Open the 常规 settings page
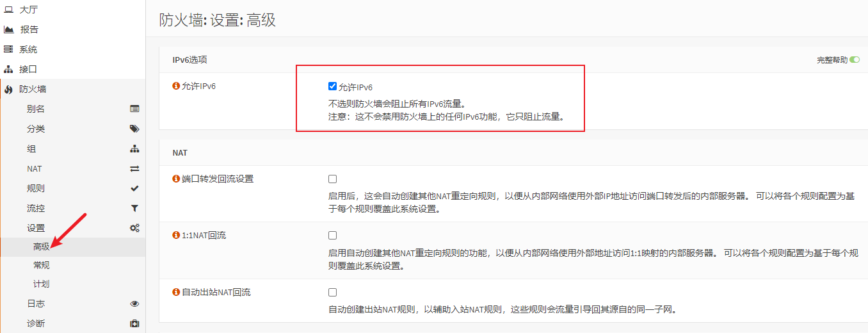Image resolution: width=868 pixels, height=333 pixels. click(x=42, y=265)
